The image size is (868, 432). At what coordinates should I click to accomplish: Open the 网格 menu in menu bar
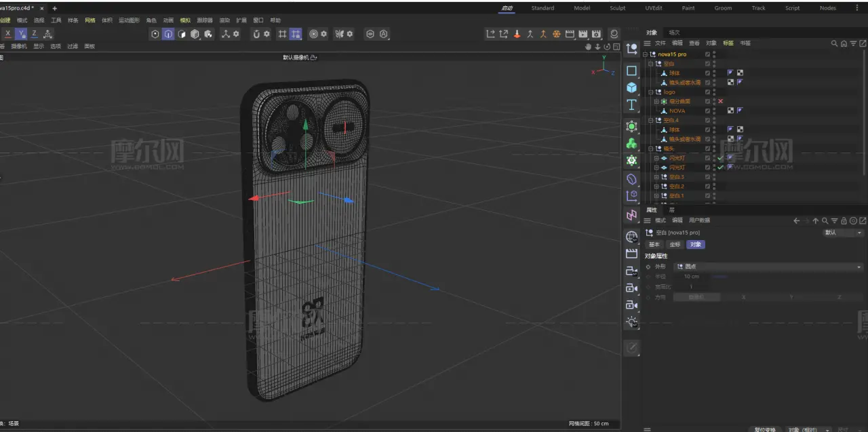(x=90, y=20)
